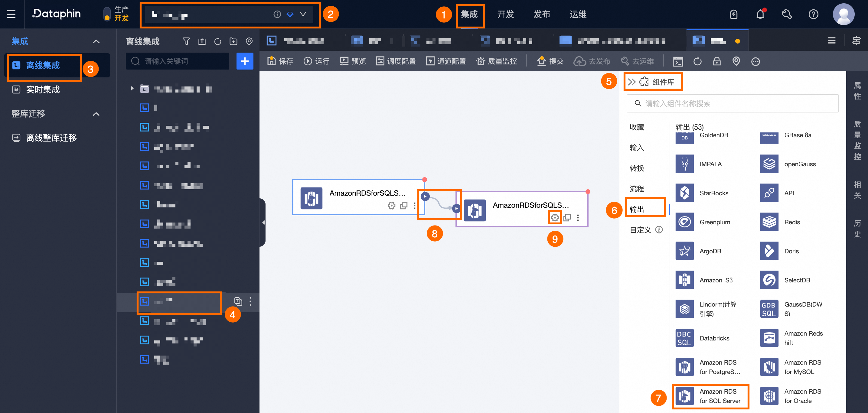868x413 pixels.
Task: Select the 输入 component category
Action: 637,148
